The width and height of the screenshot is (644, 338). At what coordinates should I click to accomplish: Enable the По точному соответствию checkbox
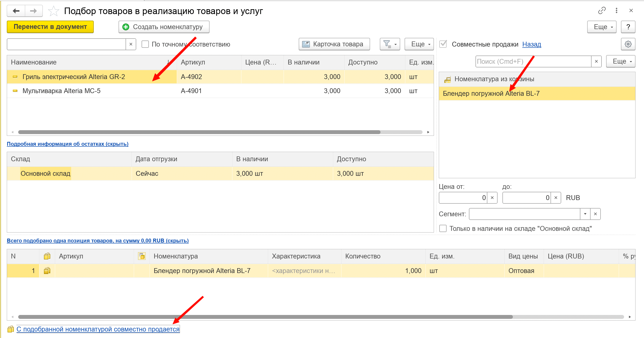(145, 44)
